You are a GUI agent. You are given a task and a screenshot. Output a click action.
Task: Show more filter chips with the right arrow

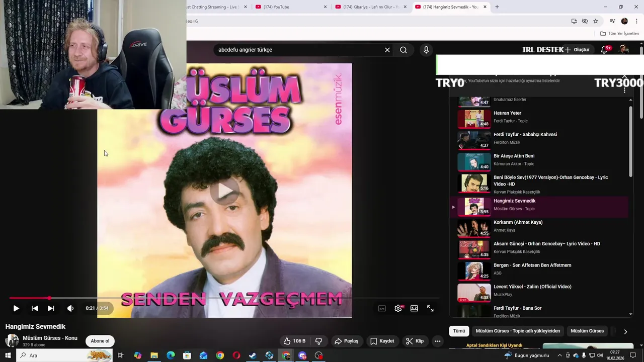[625, 331]
